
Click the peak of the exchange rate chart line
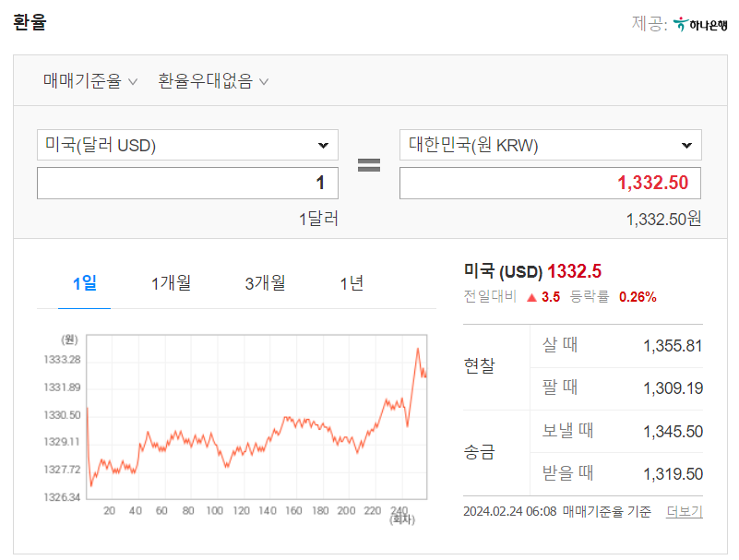click(418, 349)
